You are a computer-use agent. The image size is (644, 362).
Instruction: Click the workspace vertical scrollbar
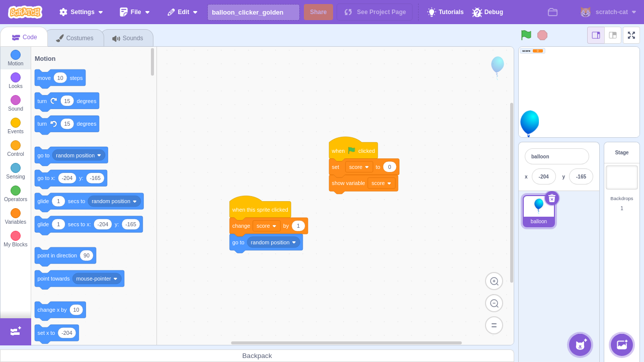pos(512,193)
